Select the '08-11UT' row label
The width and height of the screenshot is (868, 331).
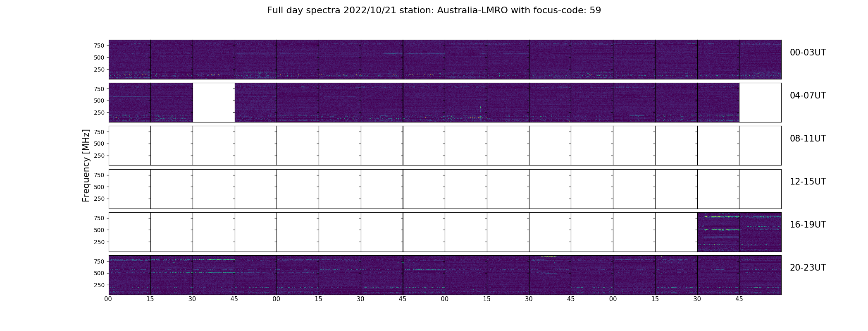point(808,139)
